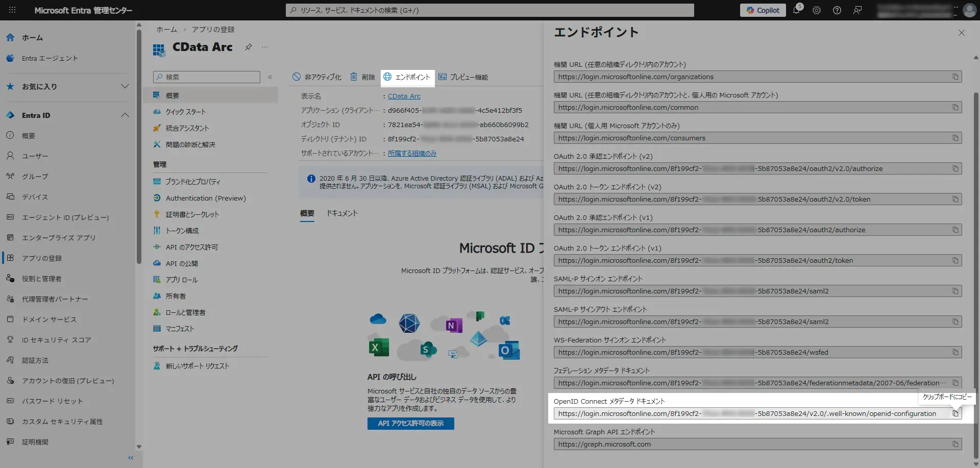Screen dimensions: 980x468
Task: Copy the OAuth 2.0 v2 token endpoint
Action: tap(955, 199)
